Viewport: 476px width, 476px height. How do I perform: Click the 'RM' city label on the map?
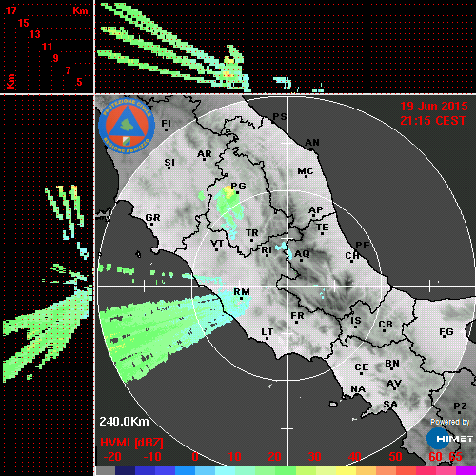point(242,291)
